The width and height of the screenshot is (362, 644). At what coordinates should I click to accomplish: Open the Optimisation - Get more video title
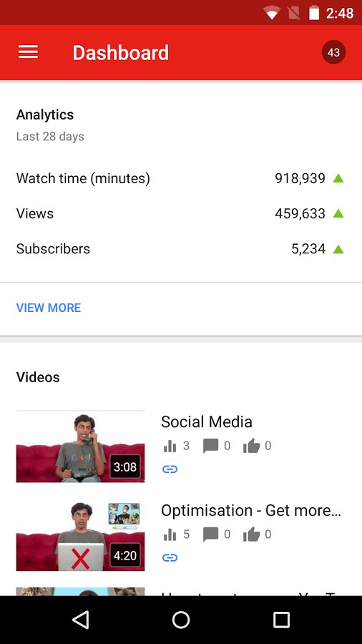click(251, 510)
